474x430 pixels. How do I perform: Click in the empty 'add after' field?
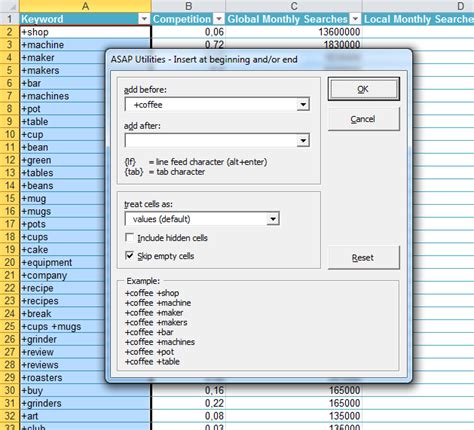(x=211, y=141)
